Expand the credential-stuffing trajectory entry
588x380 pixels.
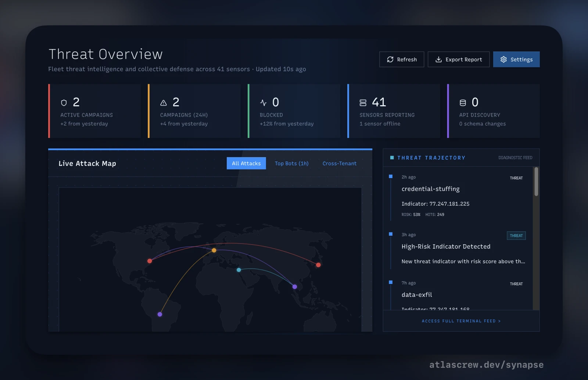(x=430, y=189)
